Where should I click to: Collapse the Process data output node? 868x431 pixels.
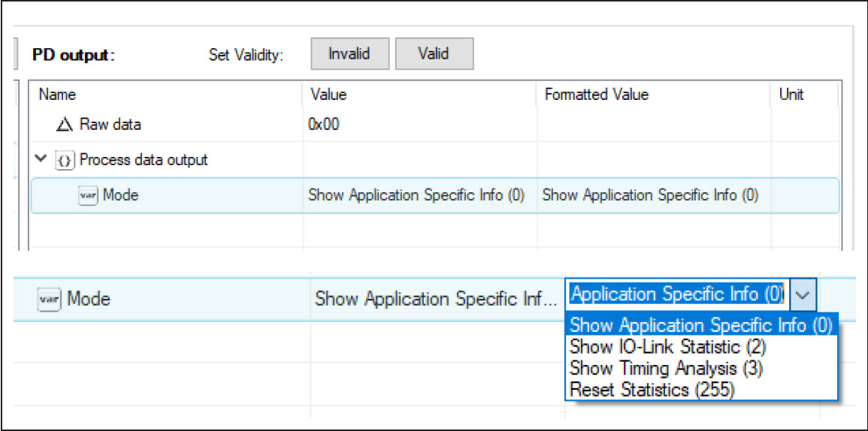click(41, 159)
